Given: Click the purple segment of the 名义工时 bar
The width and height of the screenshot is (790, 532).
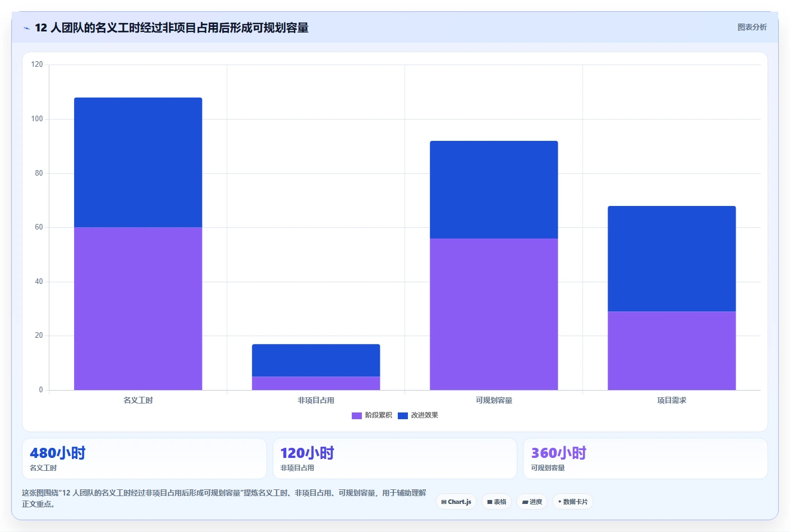Looking at the screenshot, I should pyautogui.click(x=138, y=309).
